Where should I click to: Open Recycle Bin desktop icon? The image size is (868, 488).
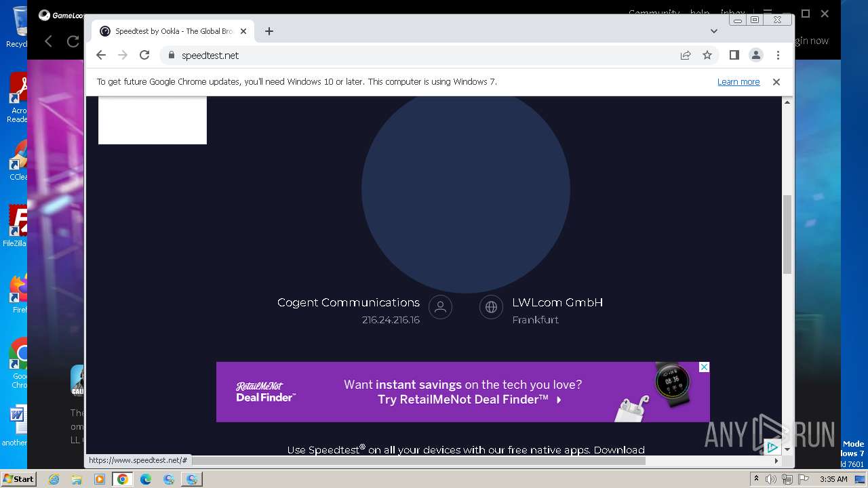pyautogui.click(x=18, y=27)
